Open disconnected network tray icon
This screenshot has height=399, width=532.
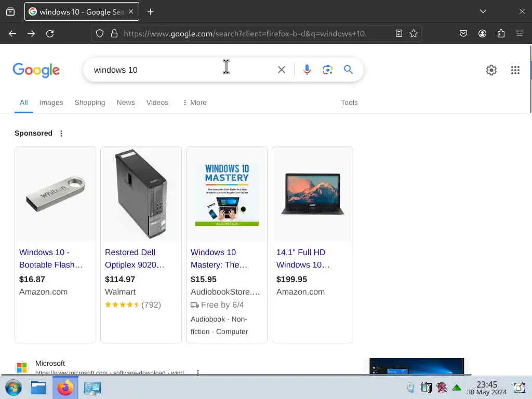(x=442, y=388)
